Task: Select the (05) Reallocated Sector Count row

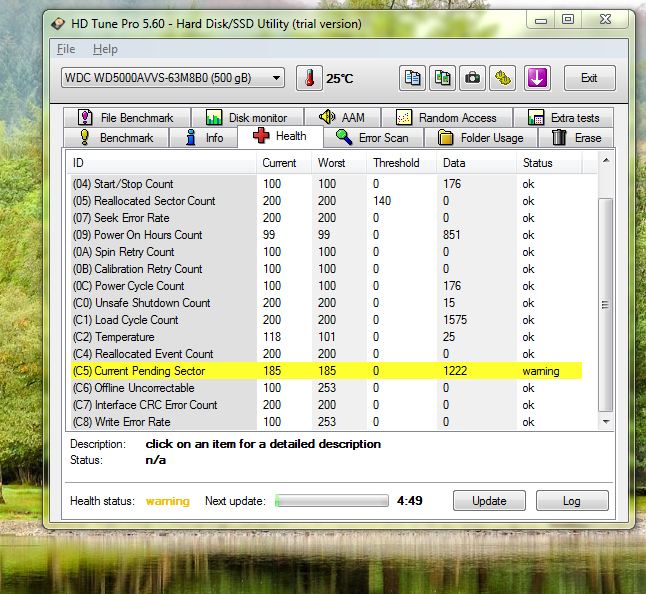Action: [325, 201]
